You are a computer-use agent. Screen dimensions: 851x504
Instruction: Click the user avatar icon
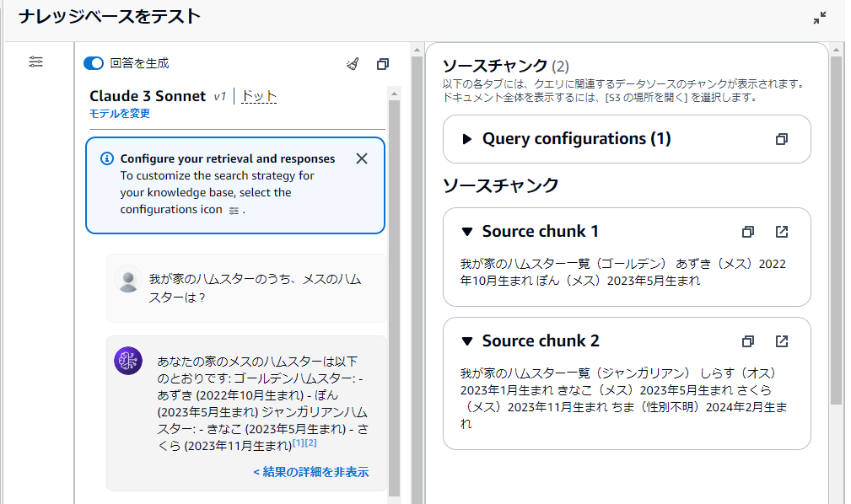pos(128,280)
